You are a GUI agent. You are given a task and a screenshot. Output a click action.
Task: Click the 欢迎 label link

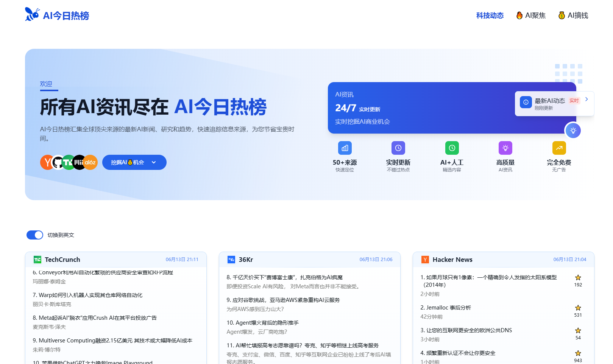coord(46,84)
